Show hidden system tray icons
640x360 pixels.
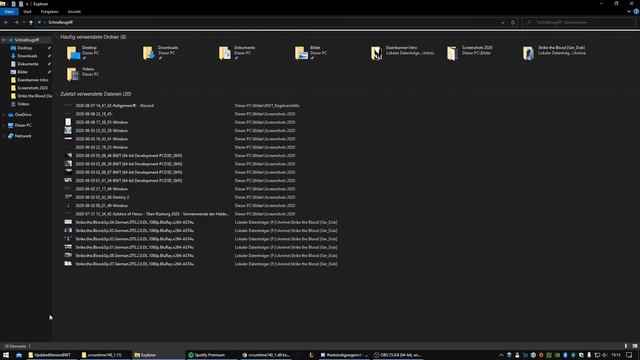click(501, 355)
